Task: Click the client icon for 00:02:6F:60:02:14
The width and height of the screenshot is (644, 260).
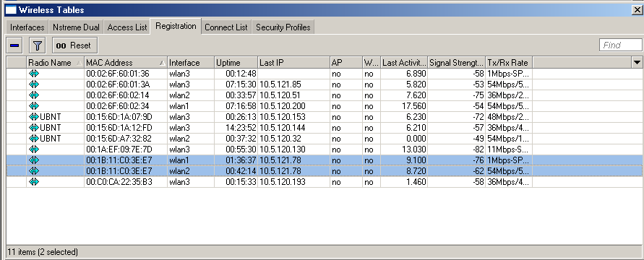Action: [x=34, y=95]
